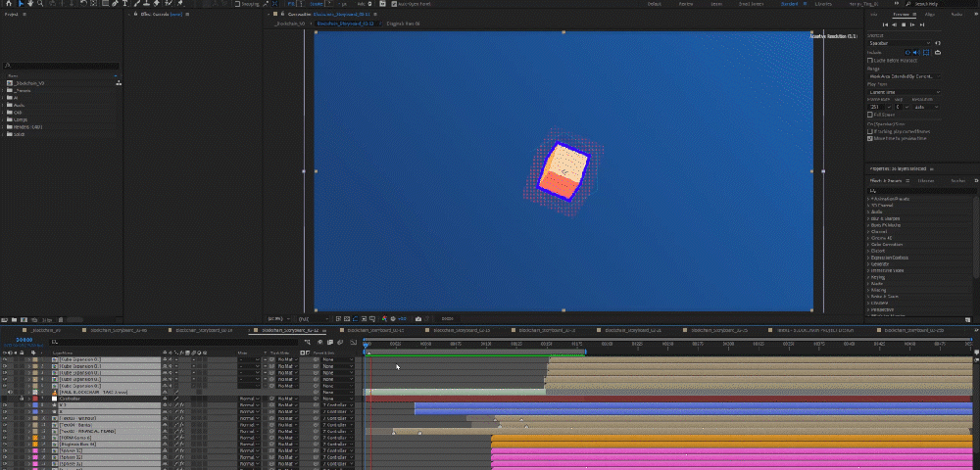Expand the Comps folder in Project panel
The image size is (980, 470).
click(x=5, y=119)
